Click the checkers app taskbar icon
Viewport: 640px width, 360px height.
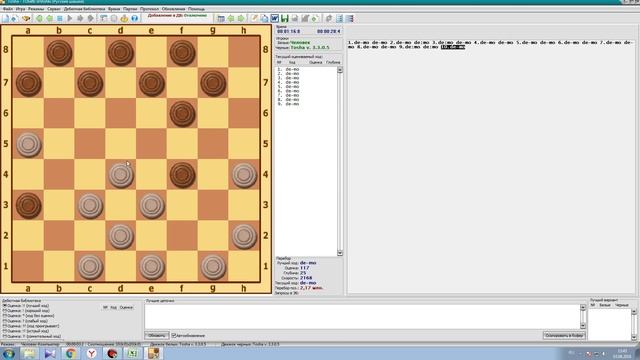pos(153,353)
